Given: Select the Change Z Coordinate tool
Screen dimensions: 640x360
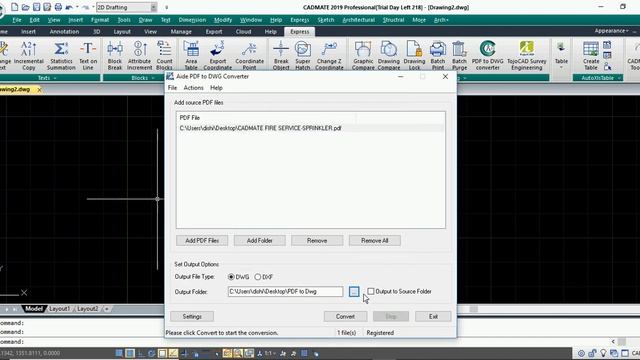Looking at the screenshot, I should [329, 56].
